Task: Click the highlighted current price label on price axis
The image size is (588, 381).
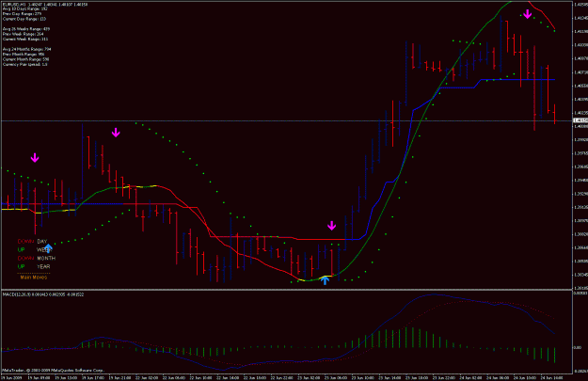Action: (x=580, y=120)
